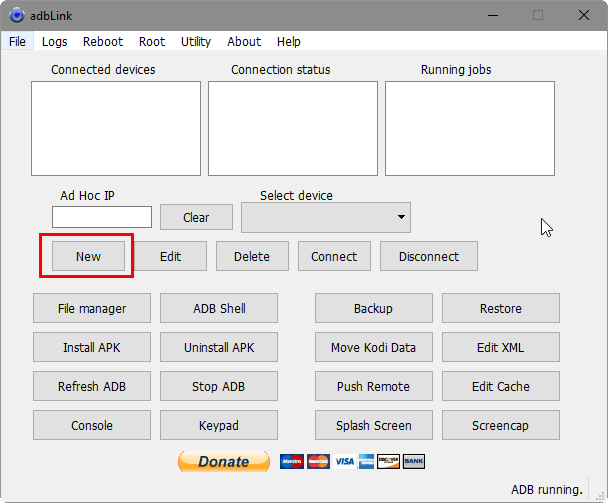Click Splash Screen button
The height and width of the screenshot is (503, 608).
coord(374,425)
